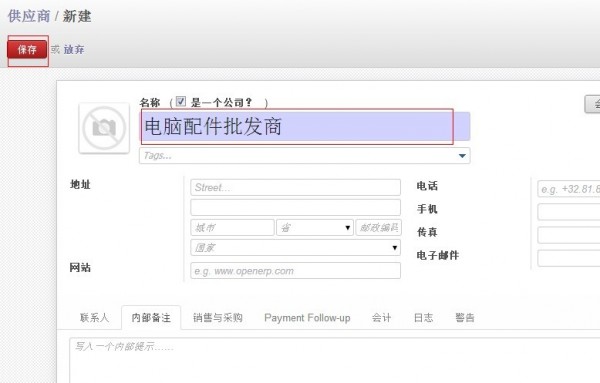Open the 警告 warnings tab

(x=465, y=318)
